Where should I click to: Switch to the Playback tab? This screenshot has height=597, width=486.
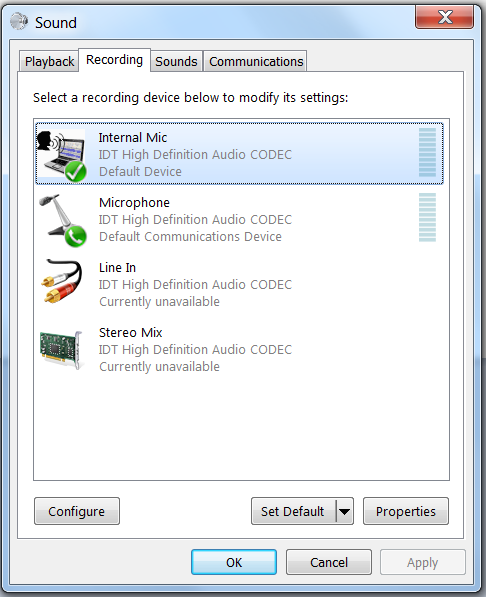[x=49, y=61]
